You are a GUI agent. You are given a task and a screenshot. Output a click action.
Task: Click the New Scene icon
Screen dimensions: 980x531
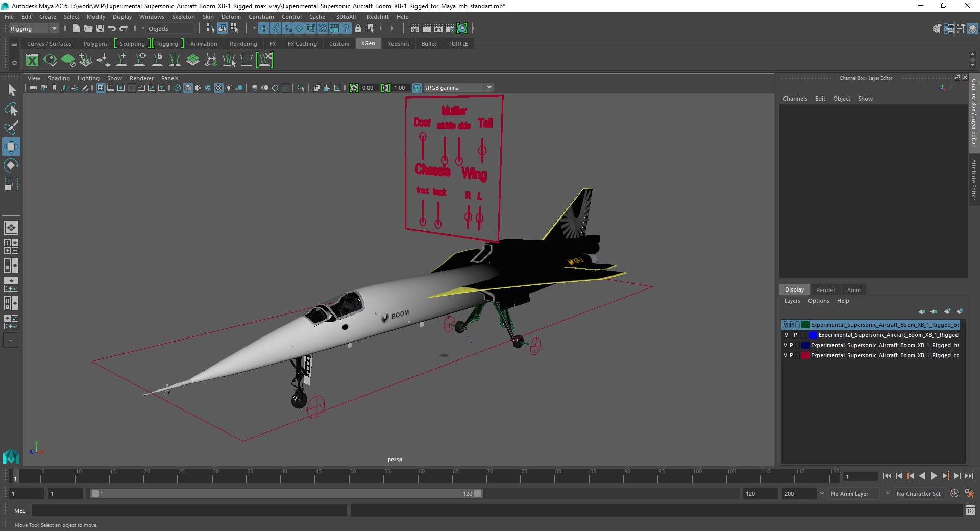point(76,29)
